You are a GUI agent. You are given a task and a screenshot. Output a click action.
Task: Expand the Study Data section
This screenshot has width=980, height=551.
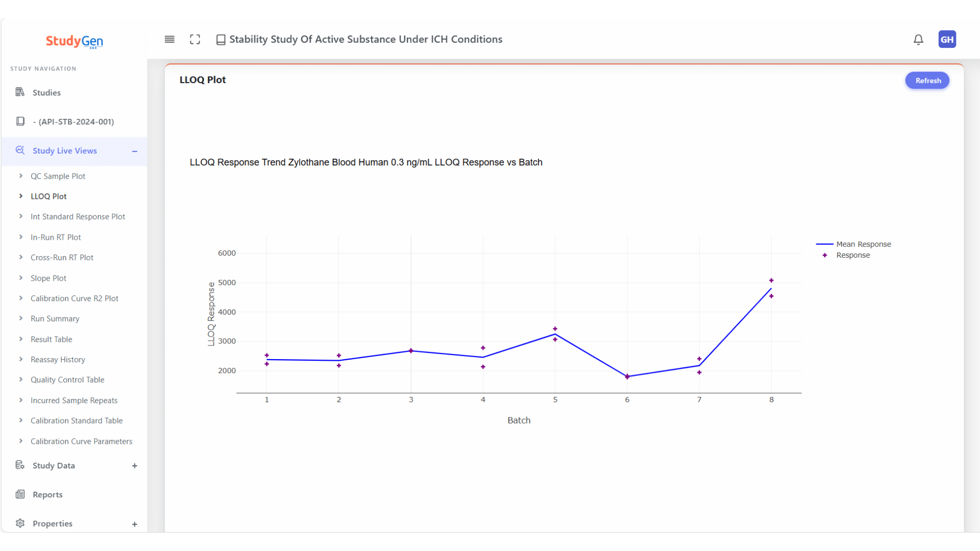[x=135, y=466]
